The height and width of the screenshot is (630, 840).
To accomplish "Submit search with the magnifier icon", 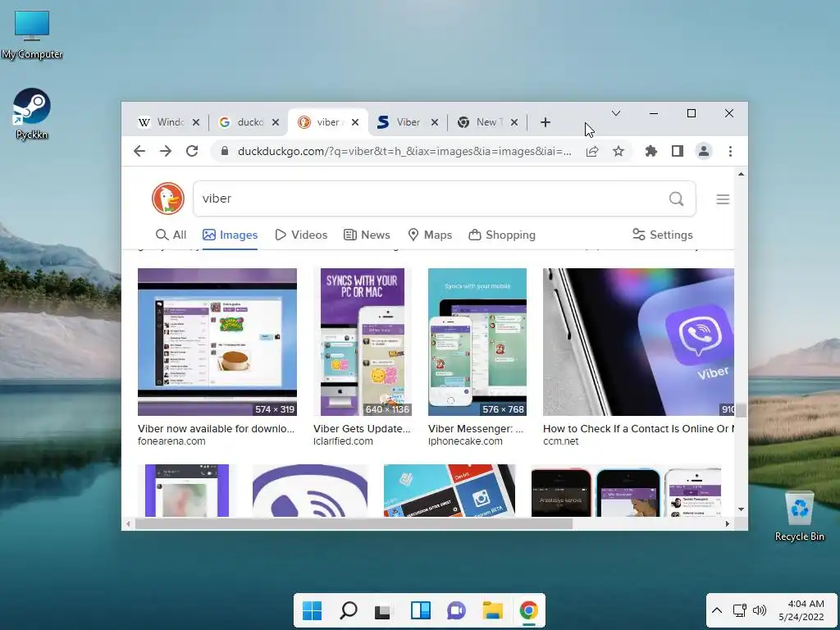I will 676,199.
